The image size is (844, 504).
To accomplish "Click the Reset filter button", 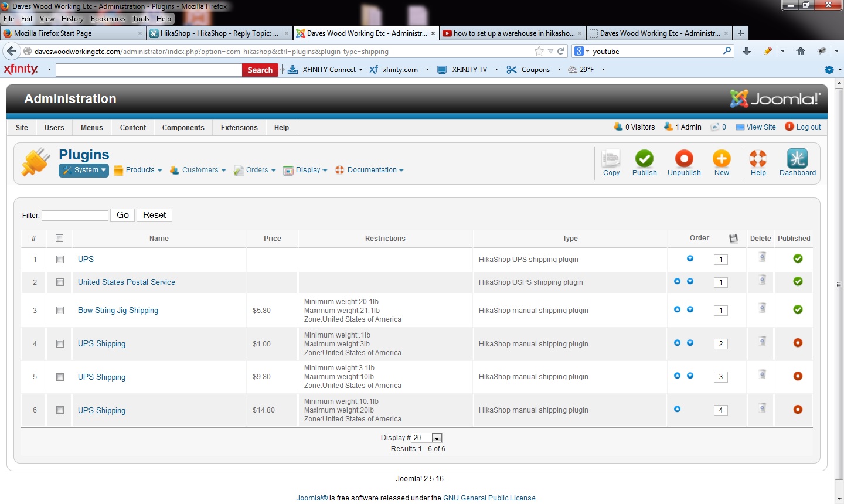I will click(154, 215).
